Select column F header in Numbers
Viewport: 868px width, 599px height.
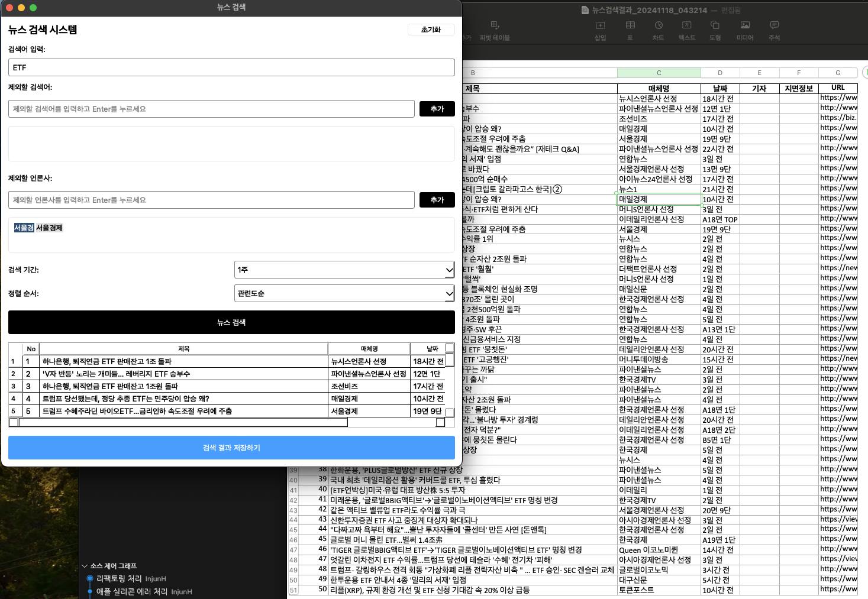799,73
